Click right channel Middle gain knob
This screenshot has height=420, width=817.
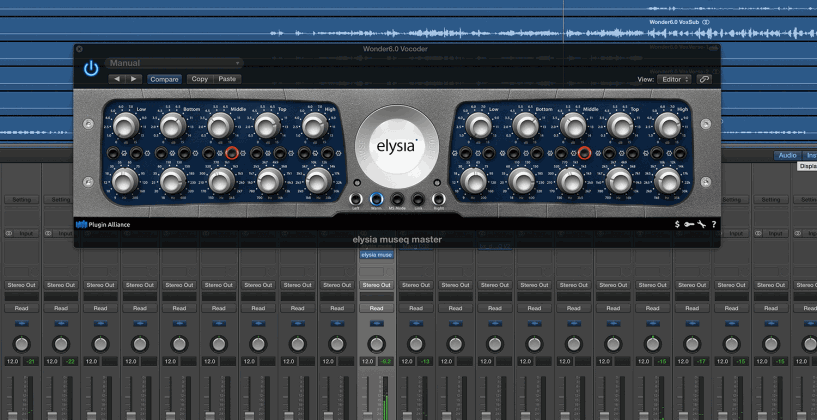pyautogui.click(x=573, y=126)
